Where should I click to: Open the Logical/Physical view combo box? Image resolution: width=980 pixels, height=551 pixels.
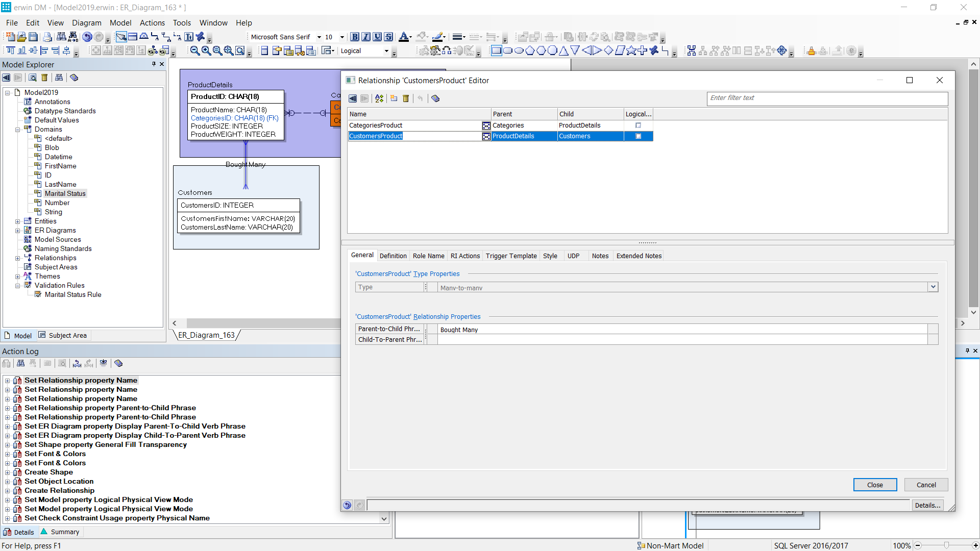(387, 51)
